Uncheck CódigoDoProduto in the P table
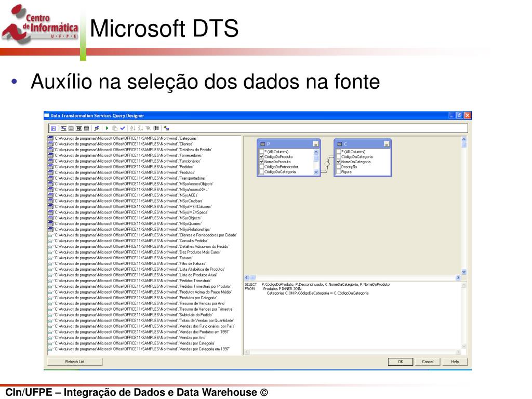This screenshot has width=532, height=399. coord(262,157)
